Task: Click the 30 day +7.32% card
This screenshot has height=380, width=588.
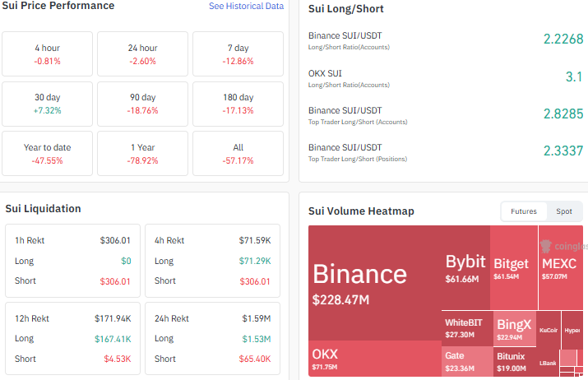Action: (47, 104)
